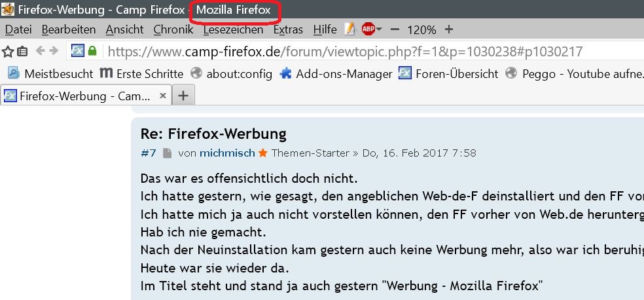This screenshot has height=300, width=644.
Task: Open the Adblock Plus dropdown arrow
Action: [x=379, y=29]
